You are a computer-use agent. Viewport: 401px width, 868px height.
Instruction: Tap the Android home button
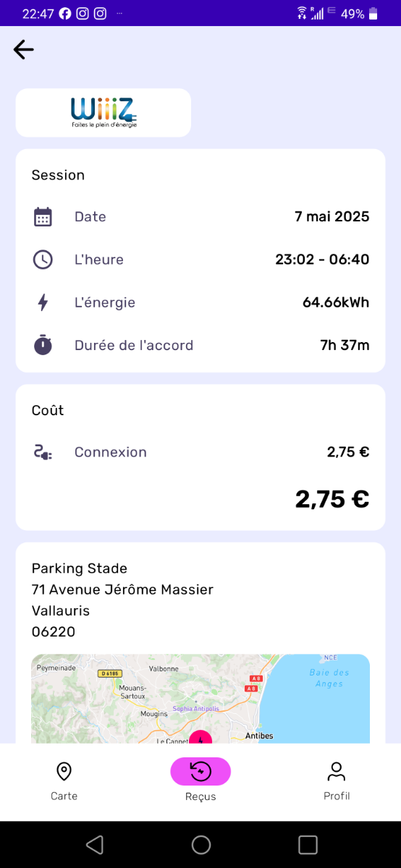click(x=201, y=845)
